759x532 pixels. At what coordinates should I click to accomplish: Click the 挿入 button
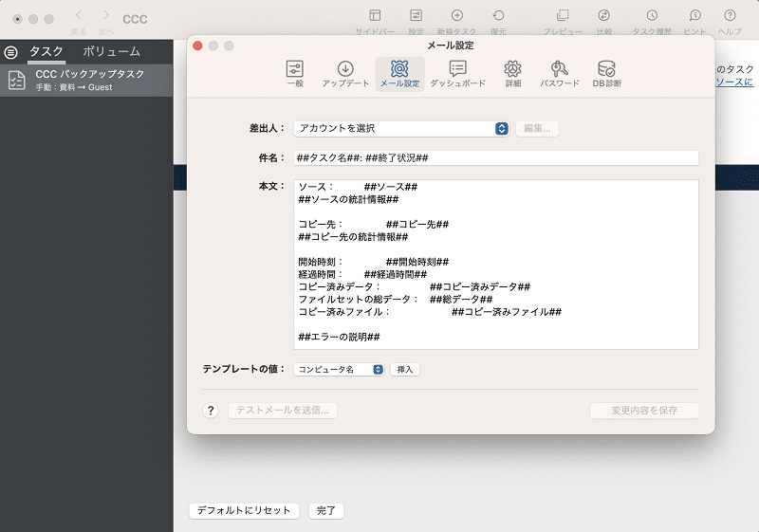(405, 370)
